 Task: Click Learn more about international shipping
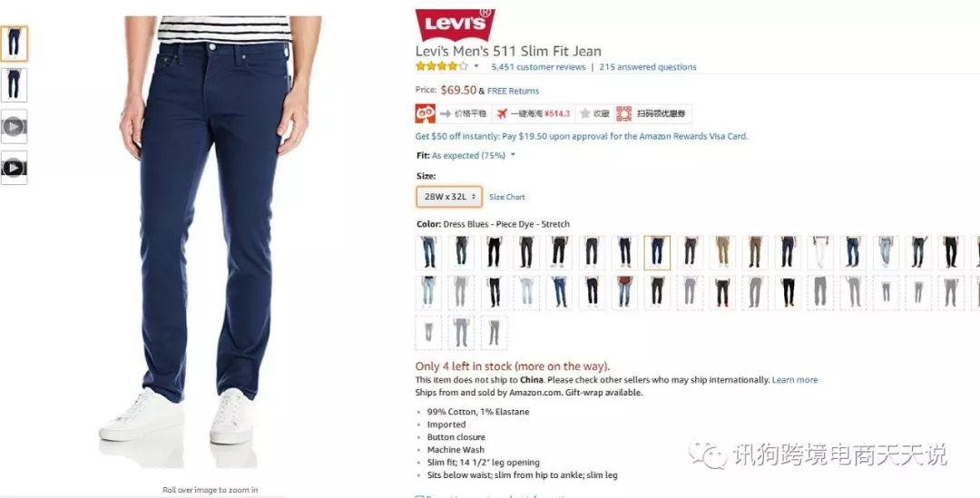[x=794, y=380]
